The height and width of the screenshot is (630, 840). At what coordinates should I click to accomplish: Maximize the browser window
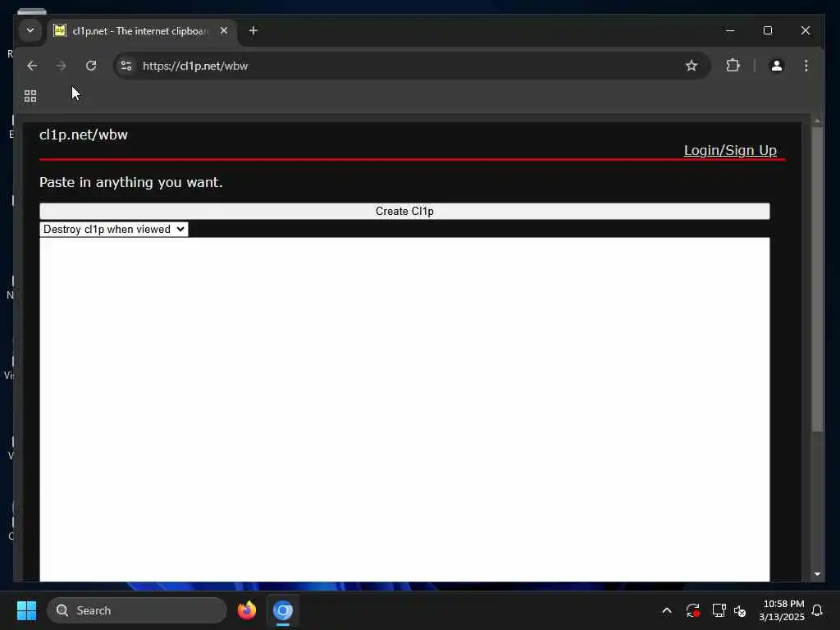(x=768, y=30)
